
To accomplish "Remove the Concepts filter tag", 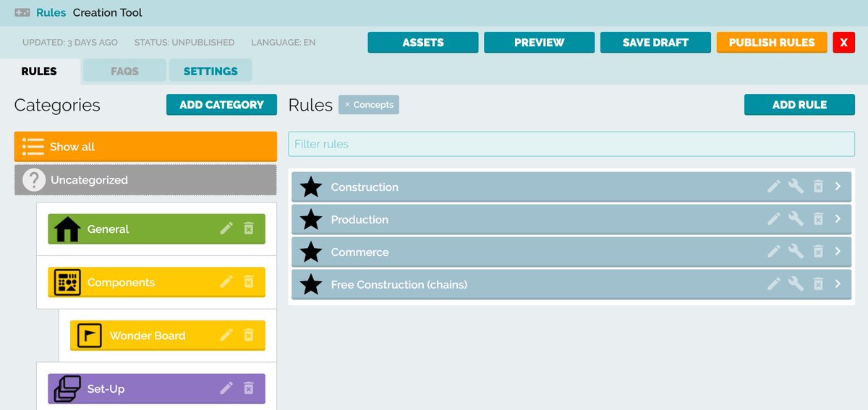I will pos(347,105).
